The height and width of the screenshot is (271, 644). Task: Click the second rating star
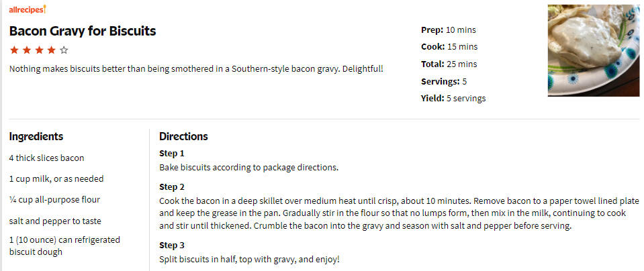[x=26, y=50]
